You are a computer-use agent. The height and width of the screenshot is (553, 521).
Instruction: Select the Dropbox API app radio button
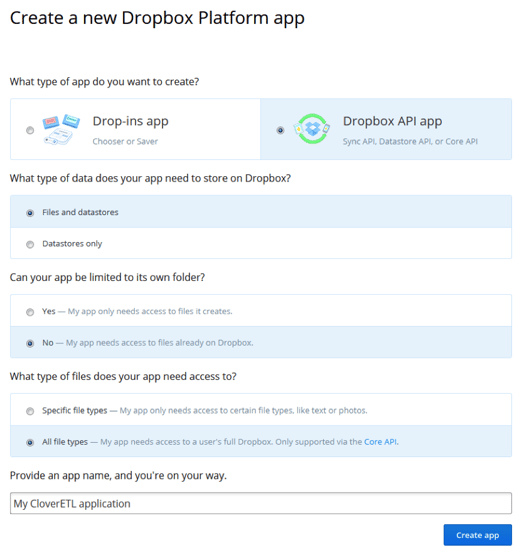tap(280, 130)
